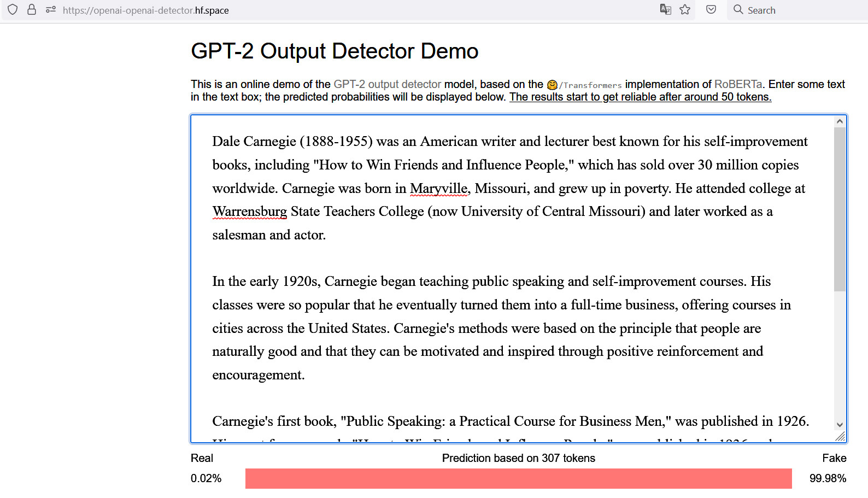Click the magnifier in Search box
Viewport: 868px width, 498px height.
pos(738,9)
